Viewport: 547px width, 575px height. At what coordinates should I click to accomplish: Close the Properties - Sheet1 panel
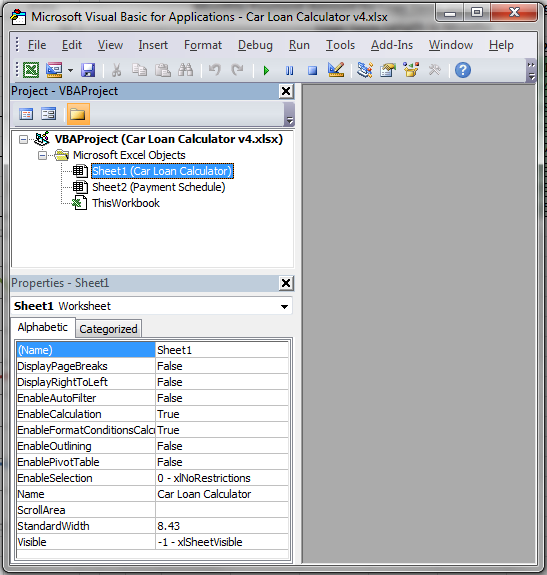click(x=286, y=283)
